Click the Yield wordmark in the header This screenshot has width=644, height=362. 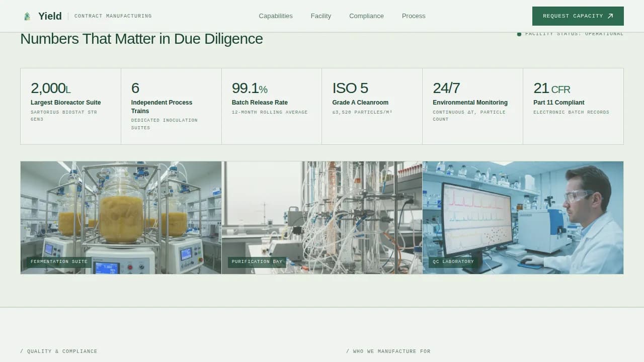49,16
